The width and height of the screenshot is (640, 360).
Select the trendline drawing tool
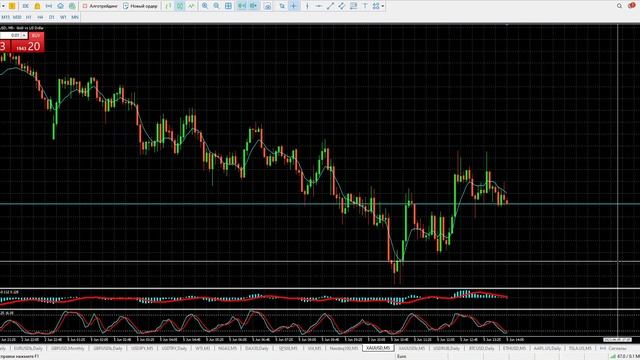330,6
